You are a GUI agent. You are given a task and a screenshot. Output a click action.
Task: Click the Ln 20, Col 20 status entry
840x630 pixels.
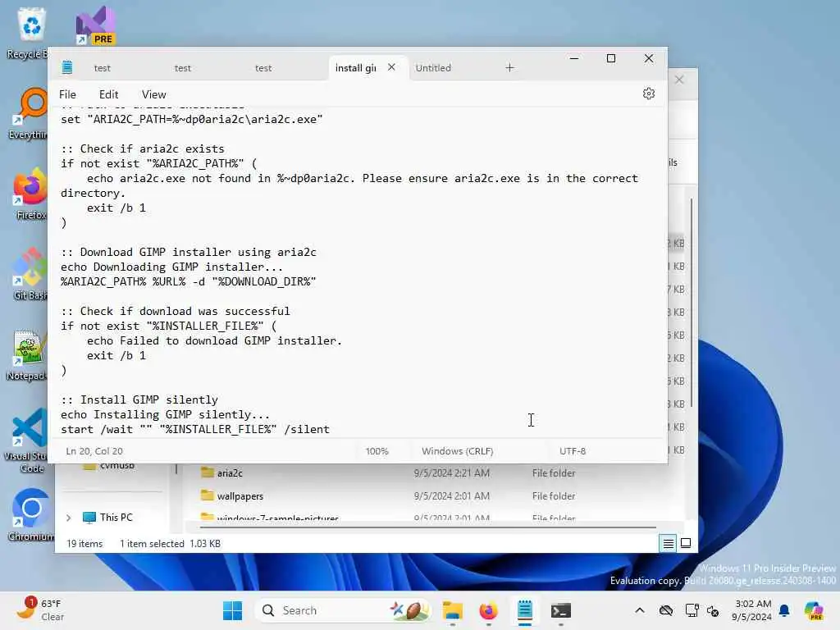[94, 451]
